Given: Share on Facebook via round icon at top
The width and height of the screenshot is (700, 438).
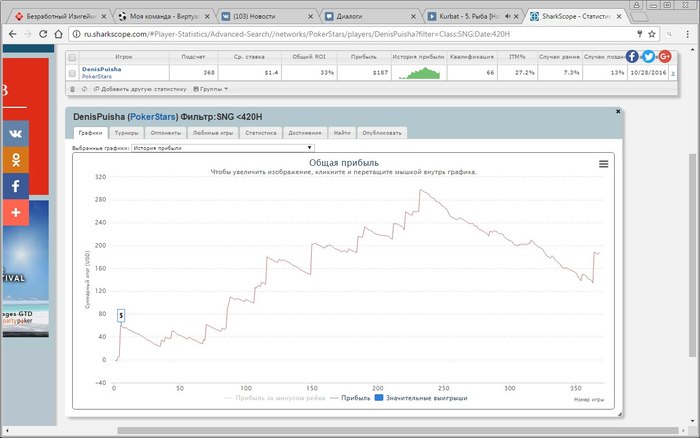Looking at the screenshot, I should click(x=632, y=56).
